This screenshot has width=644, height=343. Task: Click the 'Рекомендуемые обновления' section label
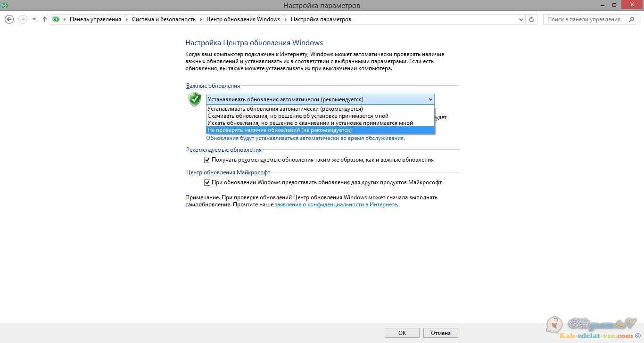224,150
